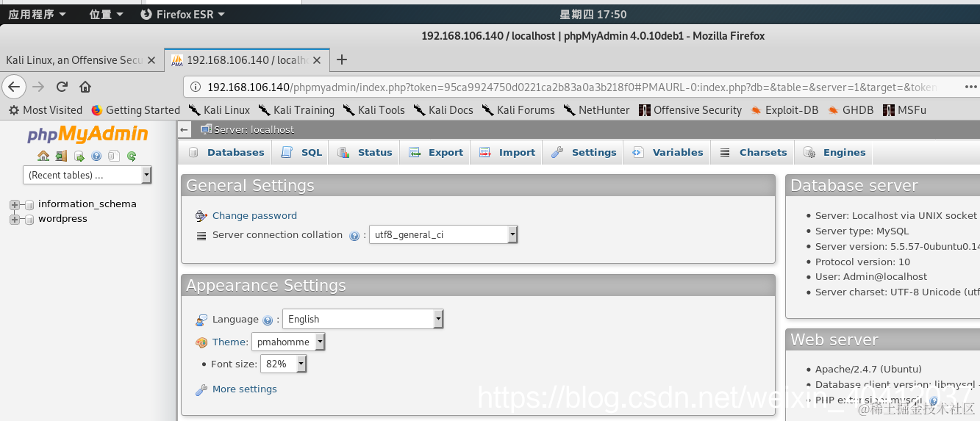Click the Theme: label link
Image resolution: width=980 pixels, height=421 pixels.
click(230, 342)
